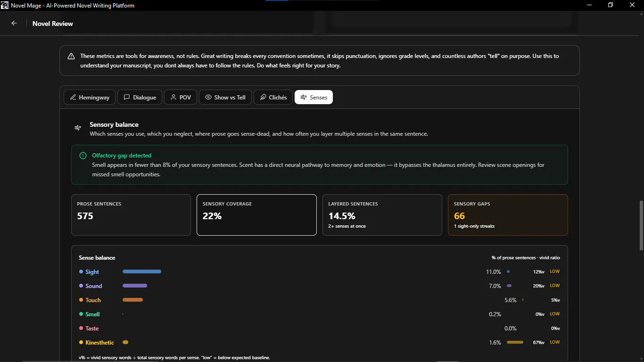Click the Sound sense label
Viewport: 644px width, 362px height.
93,286
